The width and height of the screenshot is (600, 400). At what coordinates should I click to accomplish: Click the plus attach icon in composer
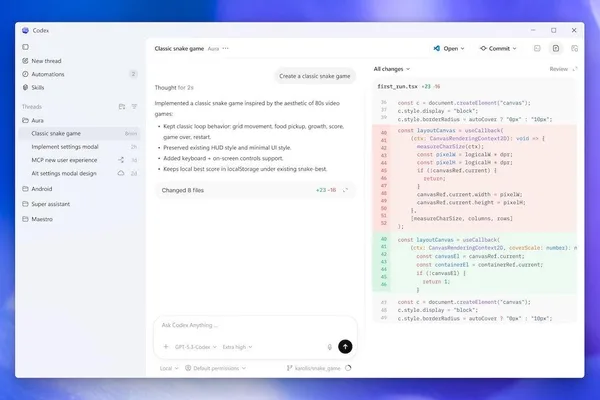point(166,347)
